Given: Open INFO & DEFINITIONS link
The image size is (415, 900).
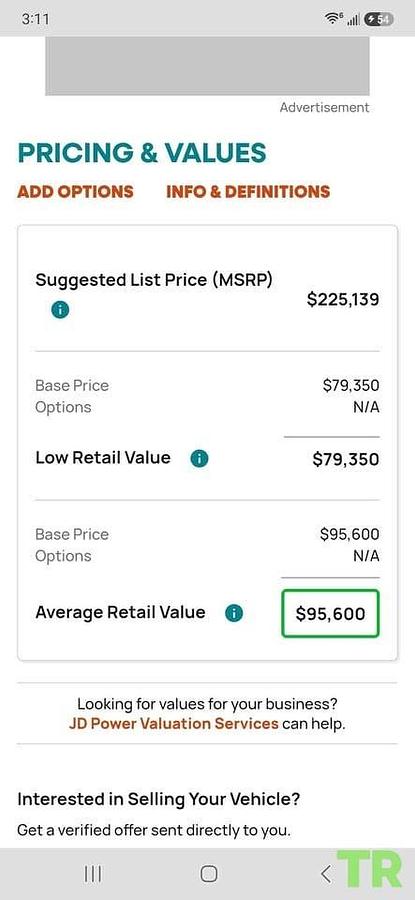Looking at the screenshot, I should [248, 192].
